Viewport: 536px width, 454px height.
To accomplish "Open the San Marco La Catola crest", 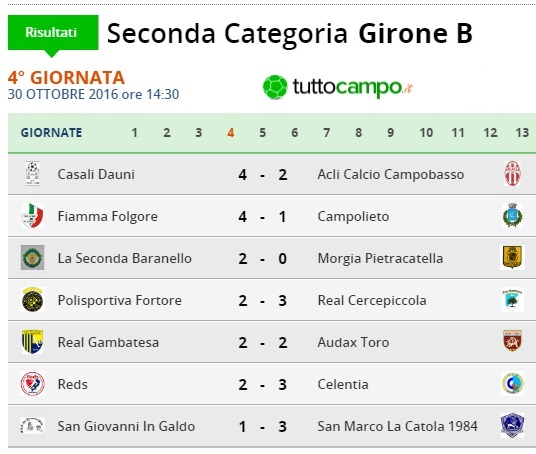I will click(x=512, y=426).
